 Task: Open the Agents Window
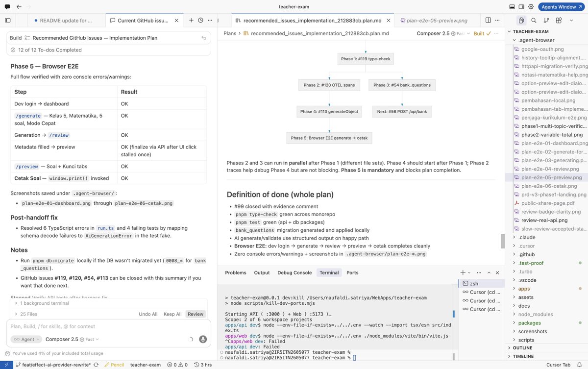point(561,7)
